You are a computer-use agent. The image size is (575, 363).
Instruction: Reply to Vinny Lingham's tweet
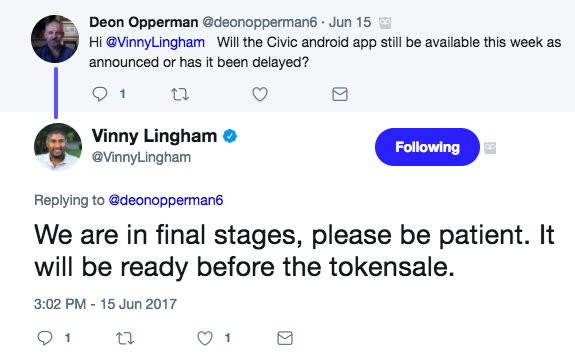[45, 338]
